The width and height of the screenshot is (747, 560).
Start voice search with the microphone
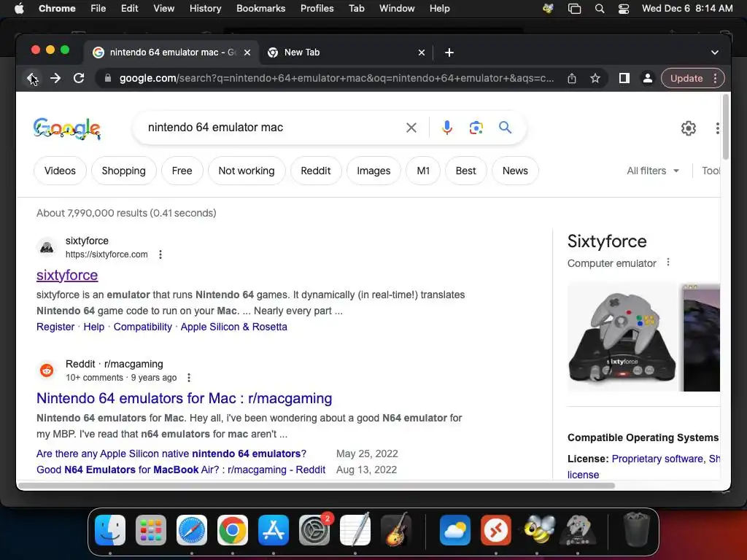pos(447,128)
